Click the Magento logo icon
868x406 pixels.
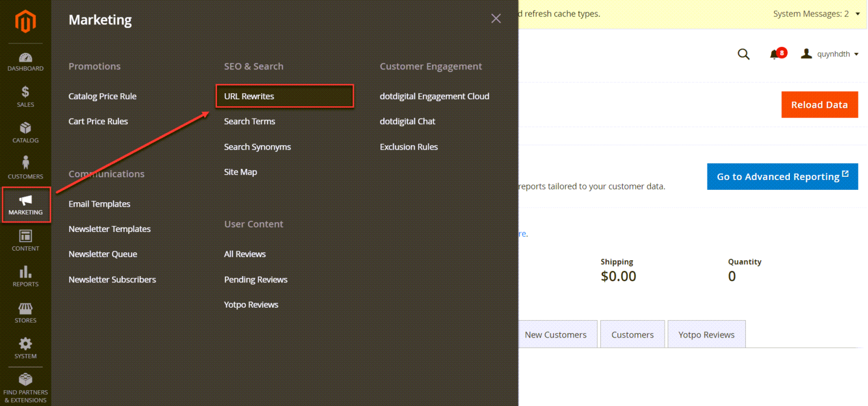click(25, 21)
